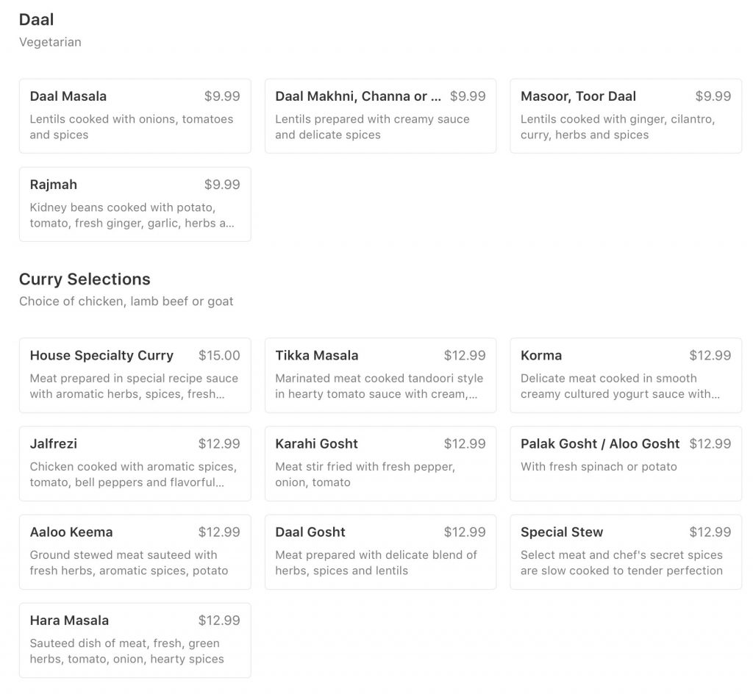Click the Rajmah kidney beans card
753x700 pixels.
(135, 204)
